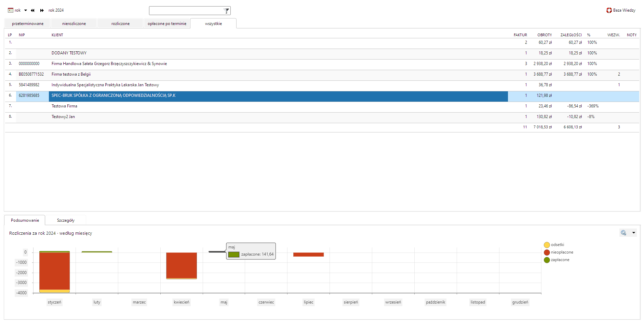Click NIP link 0000000000
644x323 pixels.
[x=29, y=64]
